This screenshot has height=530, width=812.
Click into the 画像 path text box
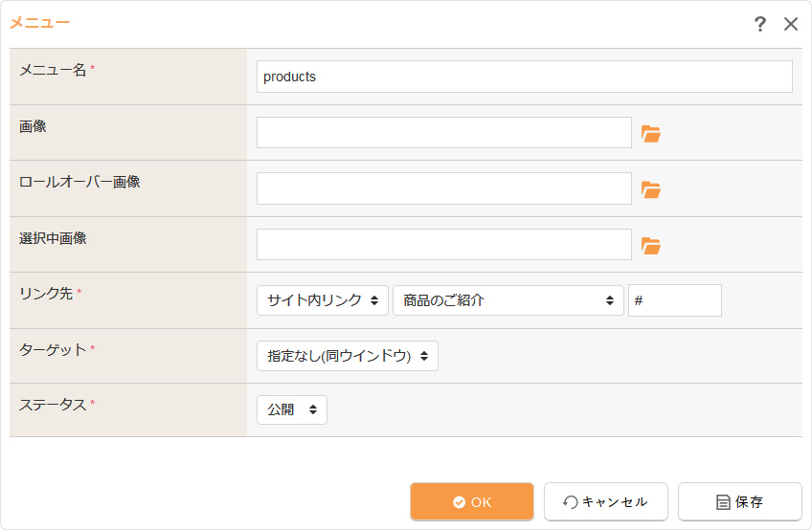tap(443, 133)
